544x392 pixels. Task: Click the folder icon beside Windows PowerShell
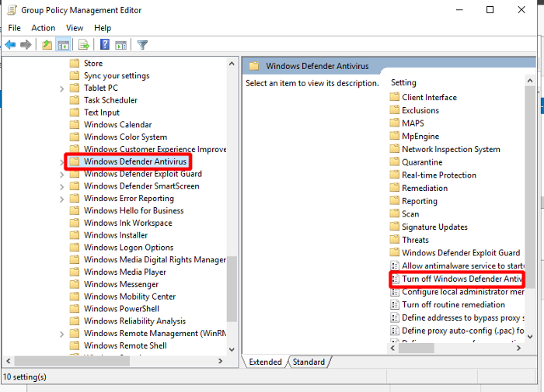[75, 308]
